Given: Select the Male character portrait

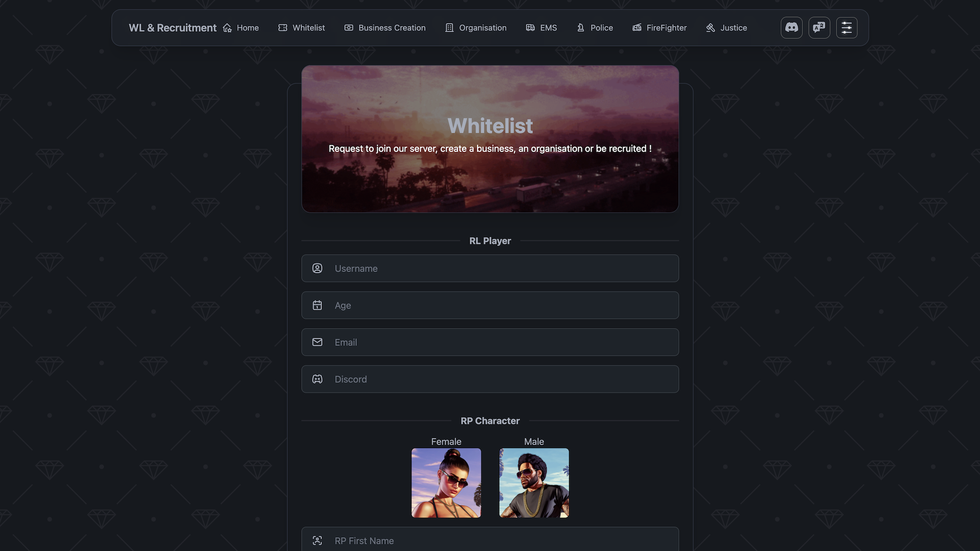Looking at the screenshot, I should click(x=534, y=483).
